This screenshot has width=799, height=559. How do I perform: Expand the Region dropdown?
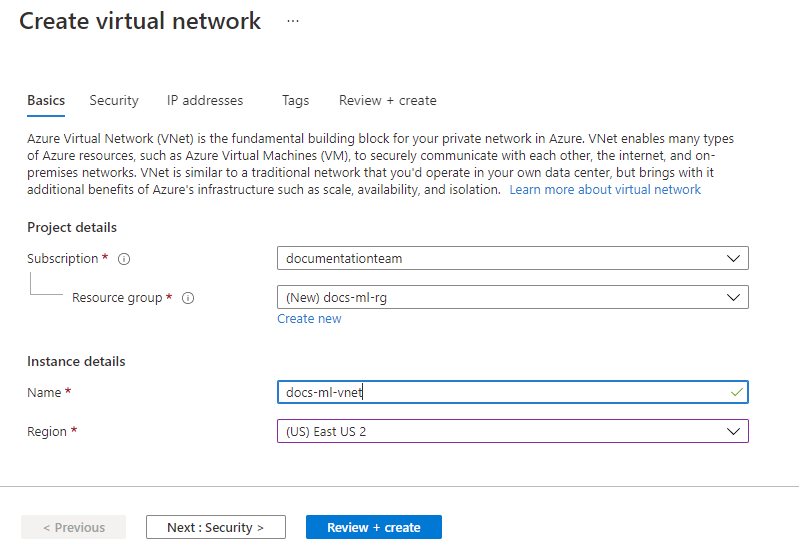512,431
